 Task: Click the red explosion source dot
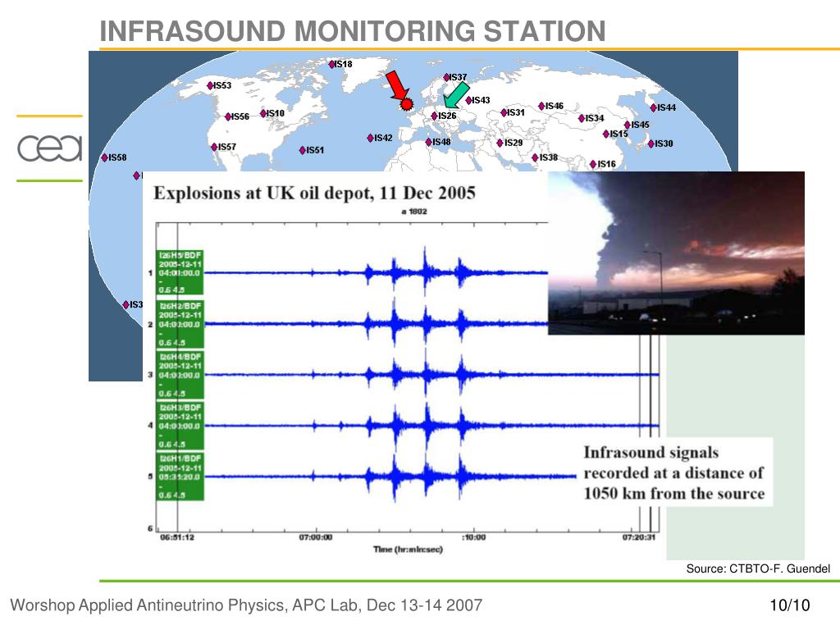tap(407, 104)
